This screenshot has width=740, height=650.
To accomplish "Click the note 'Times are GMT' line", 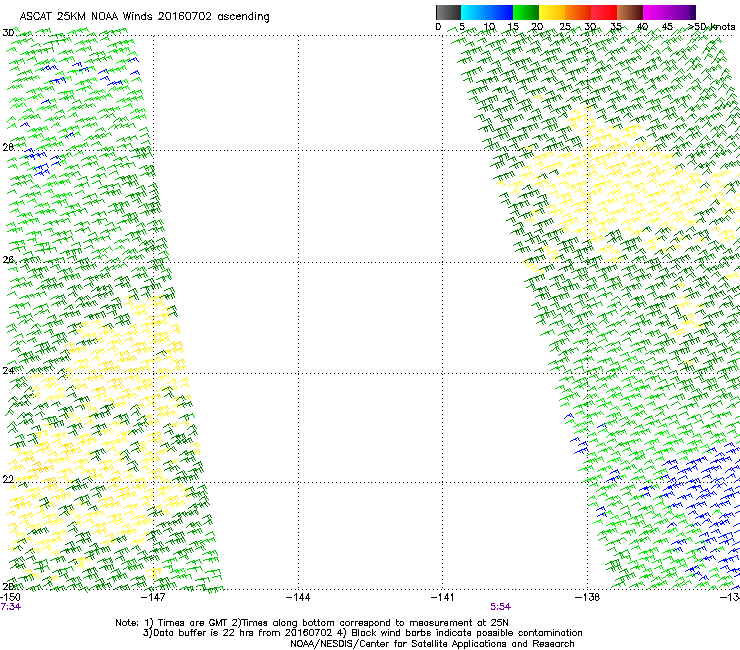I will tap(311, 623).
